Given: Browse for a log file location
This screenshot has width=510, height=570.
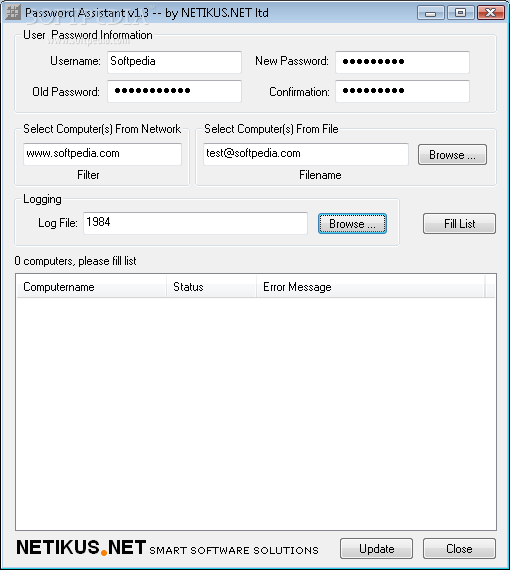Looking at the screenshot, I should [352, 224].
